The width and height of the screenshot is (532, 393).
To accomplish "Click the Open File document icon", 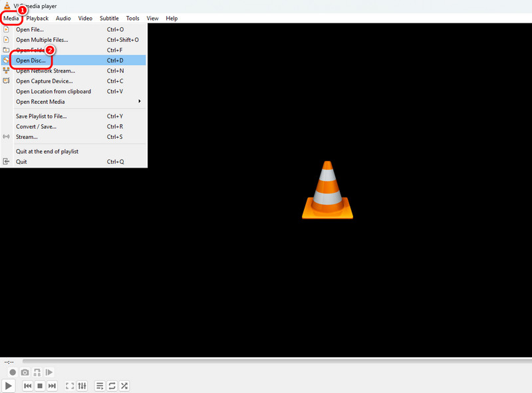I will pyautogui.click(x=6, y=29).
